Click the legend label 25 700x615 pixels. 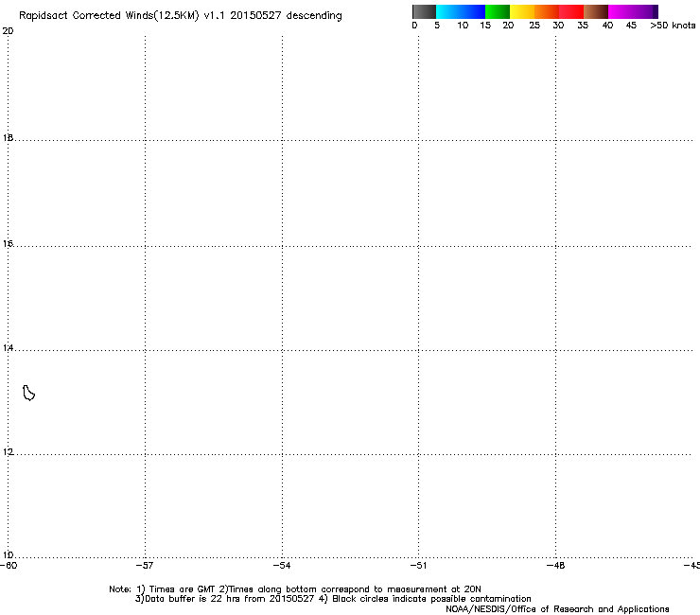click(534, 26)
